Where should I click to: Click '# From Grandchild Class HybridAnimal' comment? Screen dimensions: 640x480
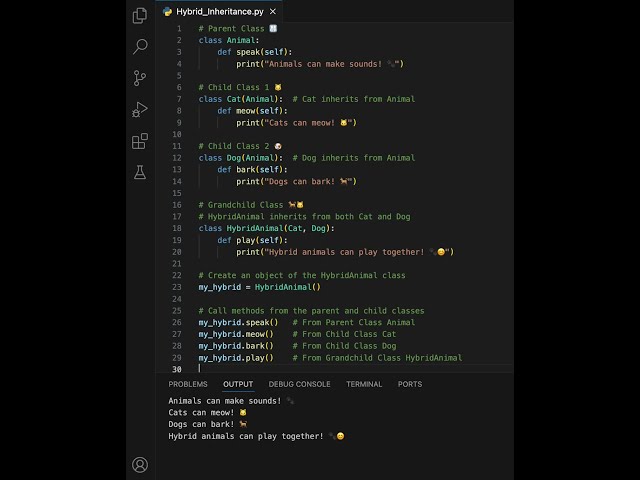(x=377, y=358)
